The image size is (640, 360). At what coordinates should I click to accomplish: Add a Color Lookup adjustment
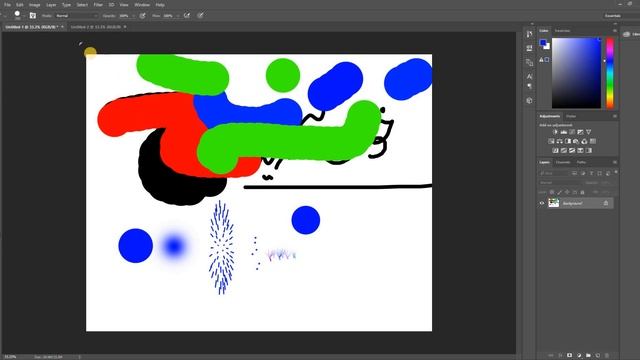coord(593,141)
